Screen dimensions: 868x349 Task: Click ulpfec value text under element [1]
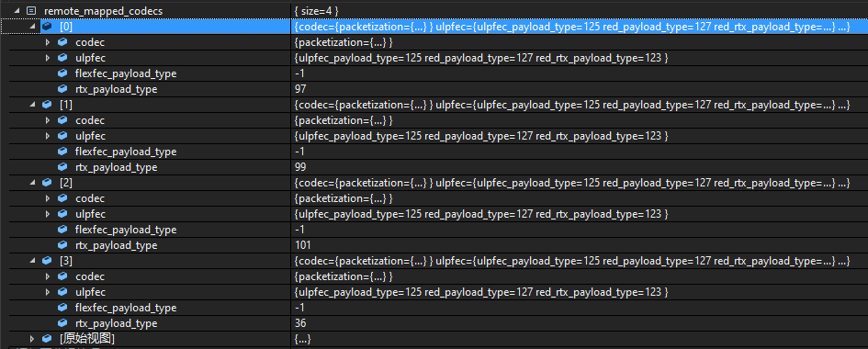[481, 136]
